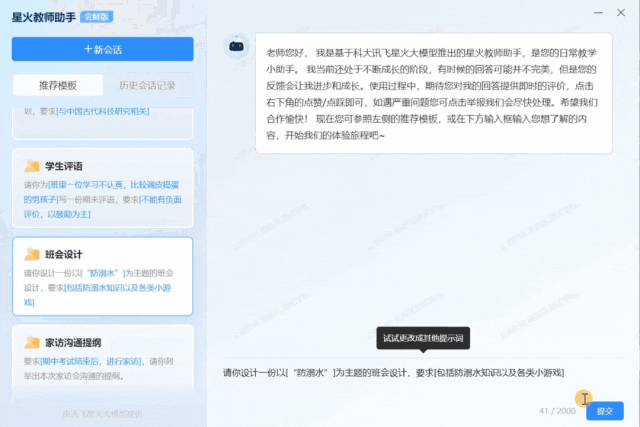Open the 历史会话记录 tab
Image resolution: width=640 pixels, height=427 pixels.
coord(147,85)
